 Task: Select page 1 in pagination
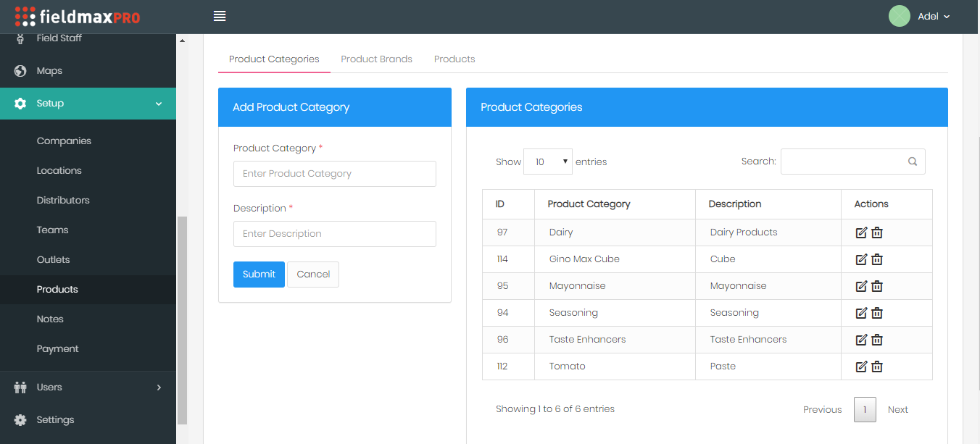pyautogui.click(x=865, y=410)
